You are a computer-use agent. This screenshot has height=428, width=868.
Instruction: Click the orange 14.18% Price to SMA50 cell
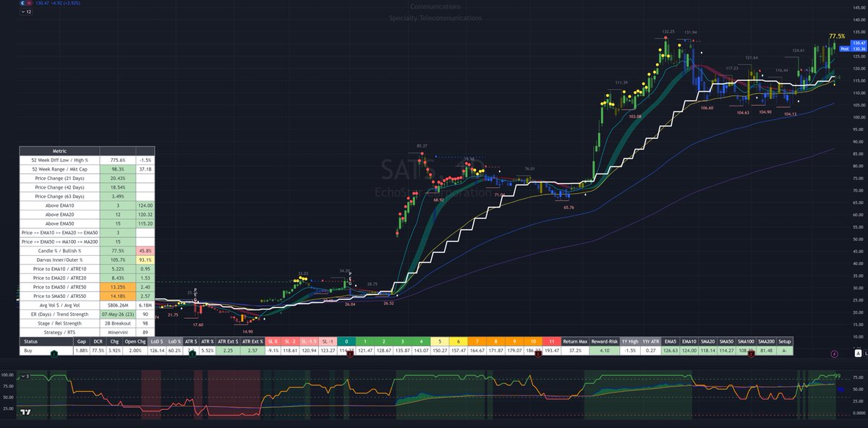click(117, 296)
